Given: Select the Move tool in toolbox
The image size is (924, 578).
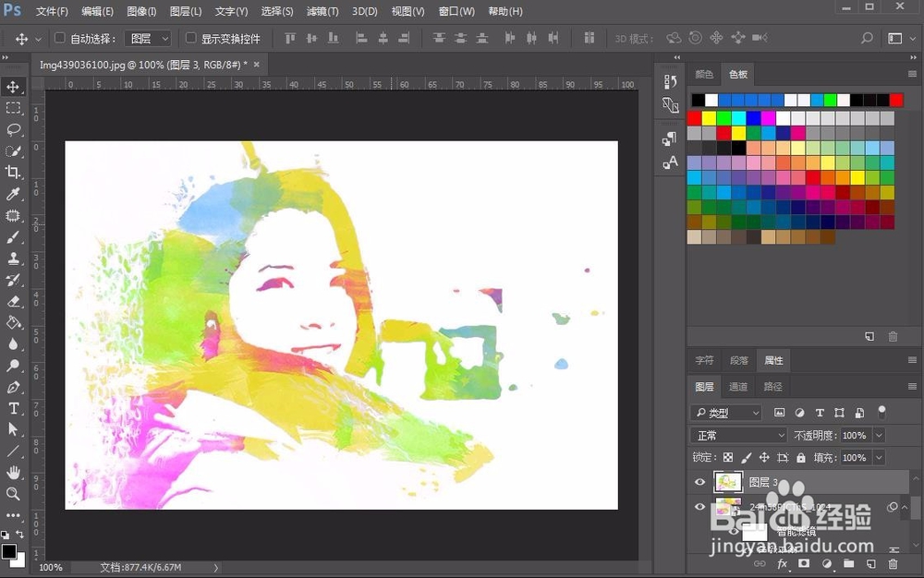Looking at the screenshot, I should [13, 87].
